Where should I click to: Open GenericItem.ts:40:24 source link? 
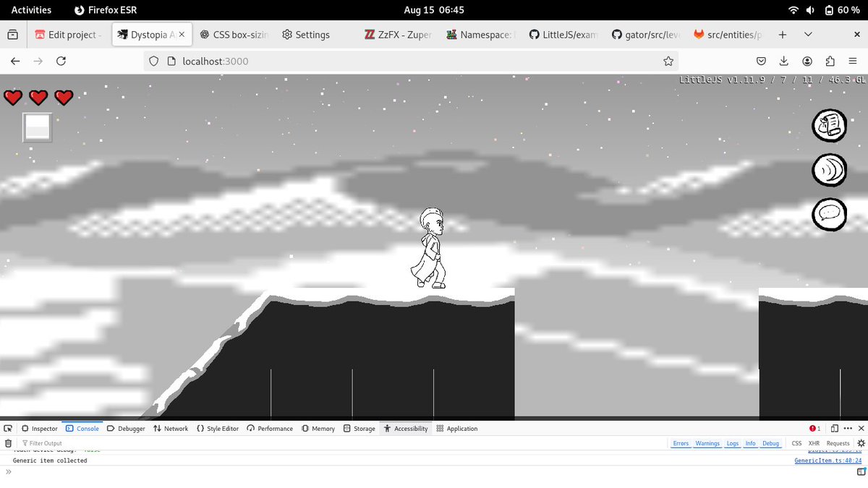pyautogui.click(x=827, y=461)
